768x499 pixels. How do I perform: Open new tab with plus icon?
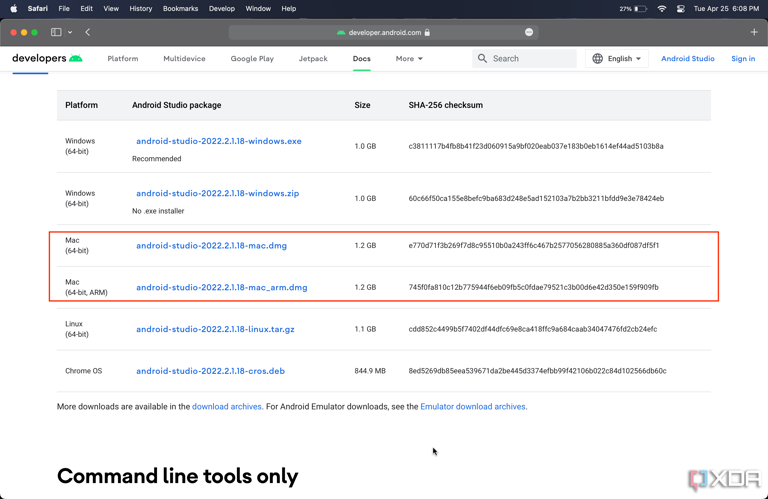coord(754,32)
